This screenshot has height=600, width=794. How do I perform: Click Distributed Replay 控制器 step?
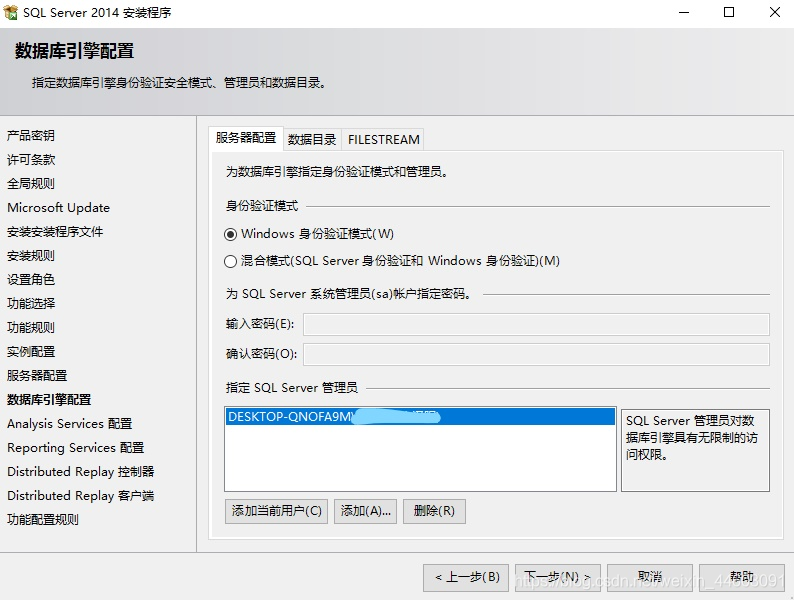point(81,472)
